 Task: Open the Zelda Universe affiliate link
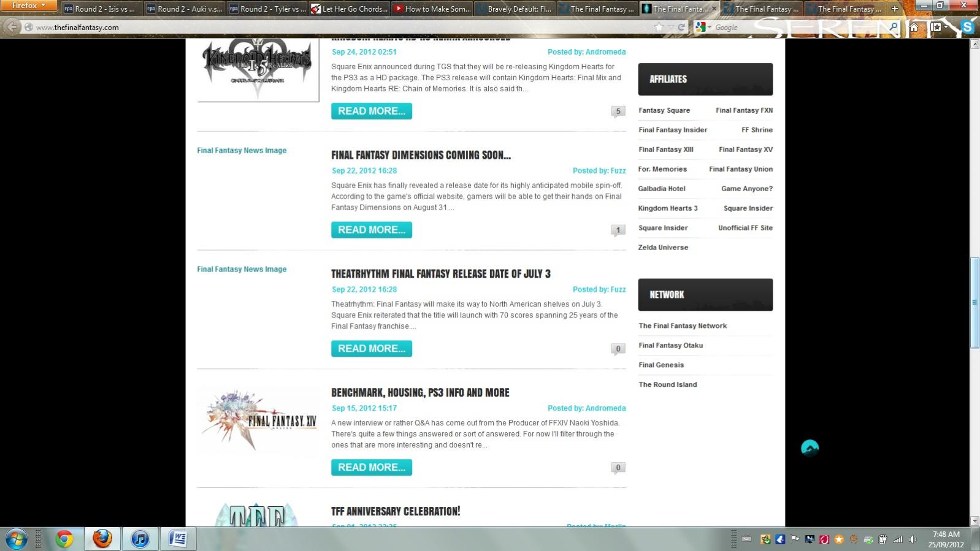pyautogui.click(x=663, y=248)
